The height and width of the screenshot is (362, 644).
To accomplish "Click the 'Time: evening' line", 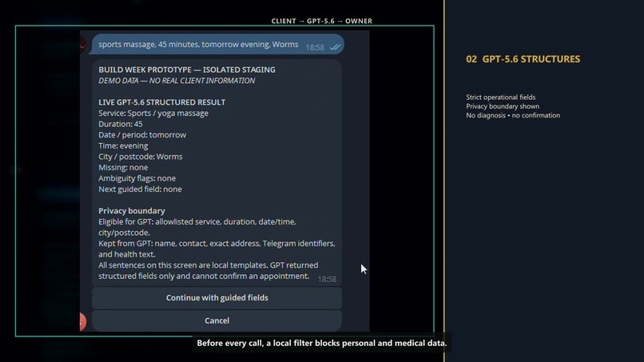I will (123, 146).
